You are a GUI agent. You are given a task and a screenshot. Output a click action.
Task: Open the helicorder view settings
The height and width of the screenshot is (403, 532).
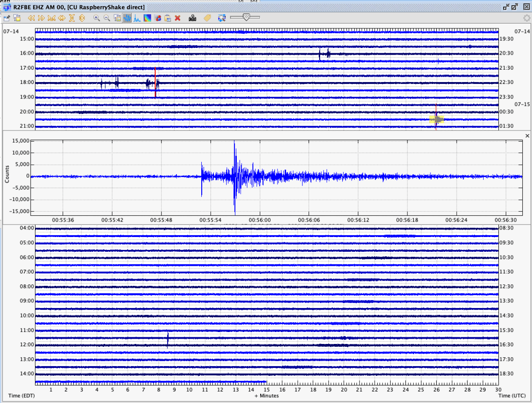coord(16,18)
